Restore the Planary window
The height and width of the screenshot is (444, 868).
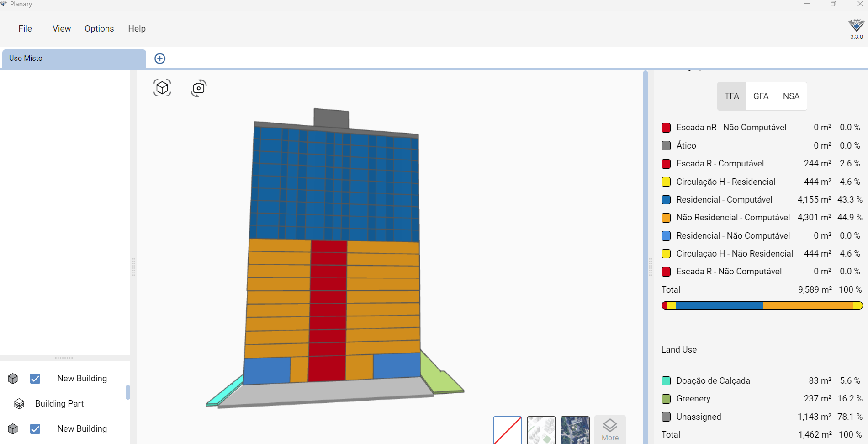tap(833, 4)
